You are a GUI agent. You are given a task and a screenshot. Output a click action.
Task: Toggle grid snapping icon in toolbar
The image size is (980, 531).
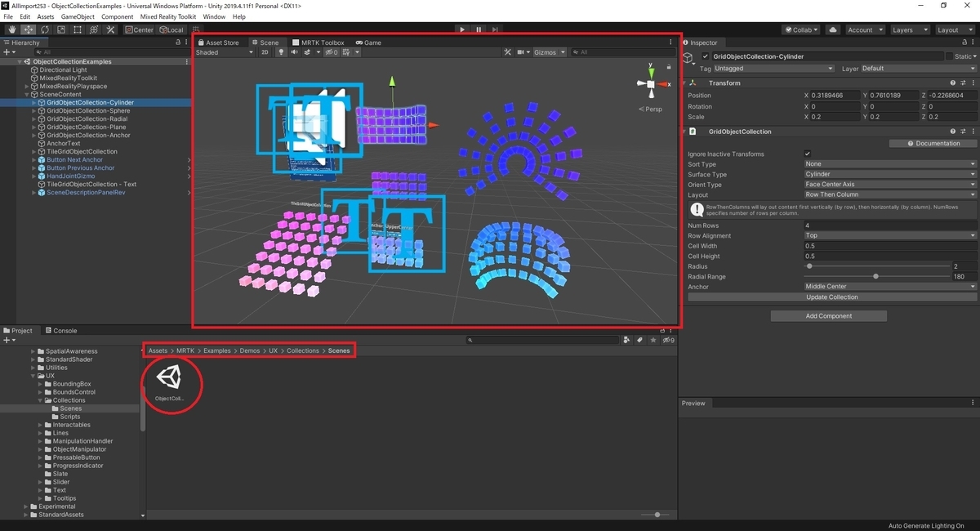pyautogui.click(x=197, y=29)
